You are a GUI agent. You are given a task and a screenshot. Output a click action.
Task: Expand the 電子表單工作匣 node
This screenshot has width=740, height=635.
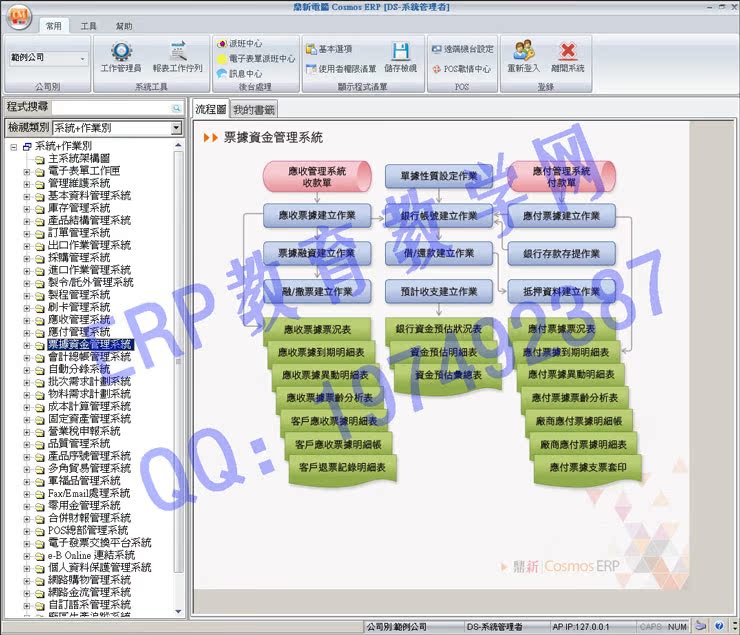click(27, 172)
